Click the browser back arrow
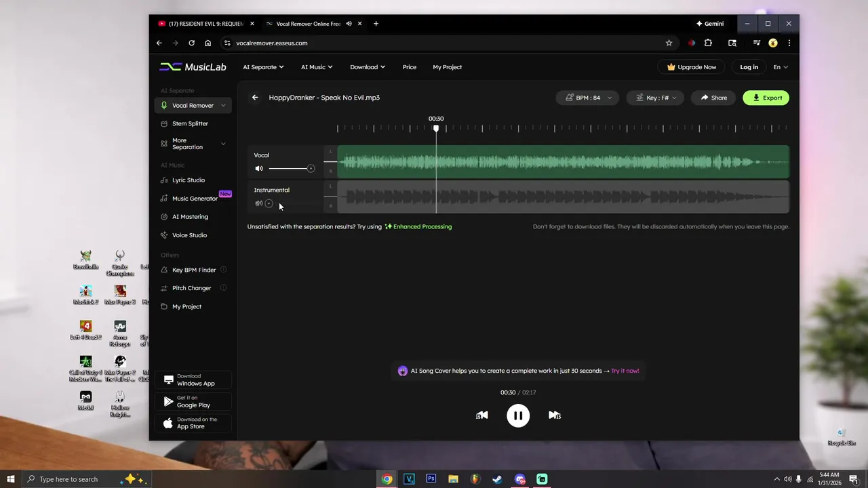Image resolution: width=868 pixels, height=488 pixels. pyautogui.click(x=159, y=43)
